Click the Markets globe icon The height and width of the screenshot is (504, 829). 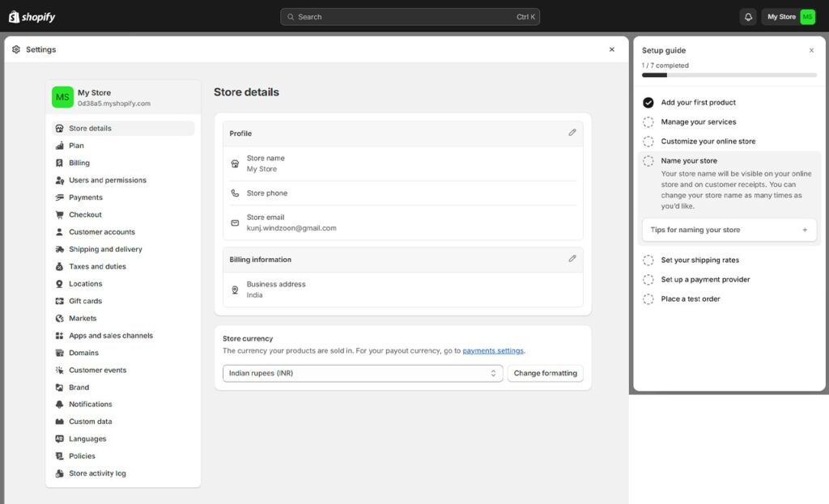(x=59, y=318)
